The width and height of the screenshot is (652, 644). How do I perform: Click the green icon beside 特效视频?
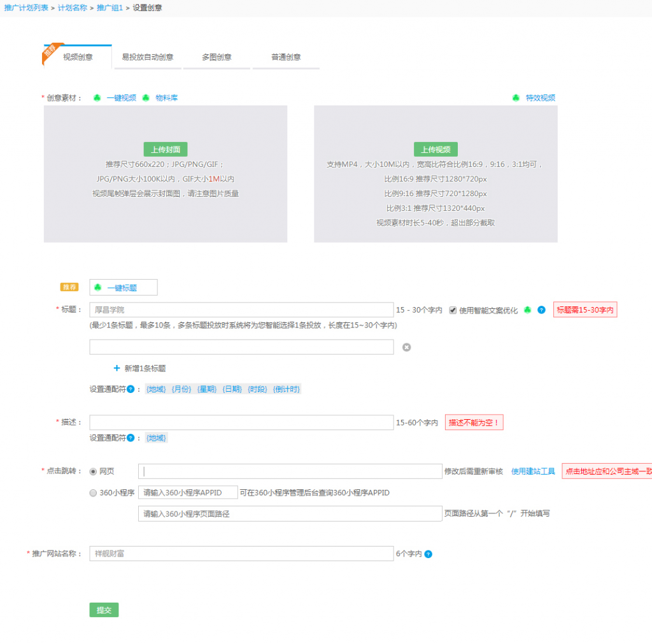click(x=516, y=97)
